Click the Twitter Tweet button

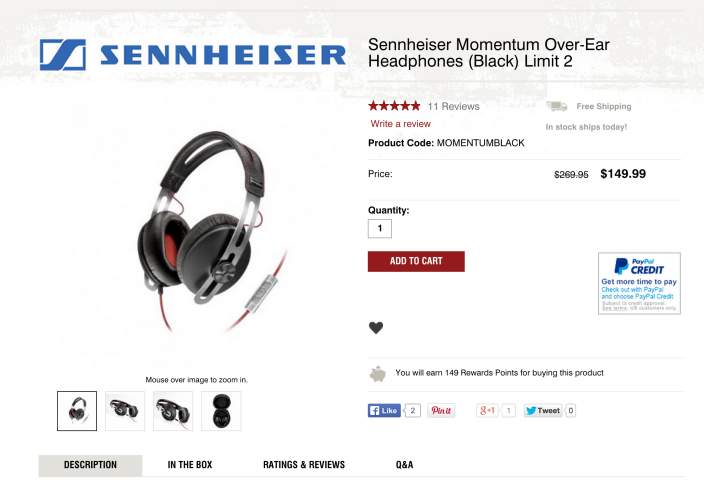coord(543,411)
